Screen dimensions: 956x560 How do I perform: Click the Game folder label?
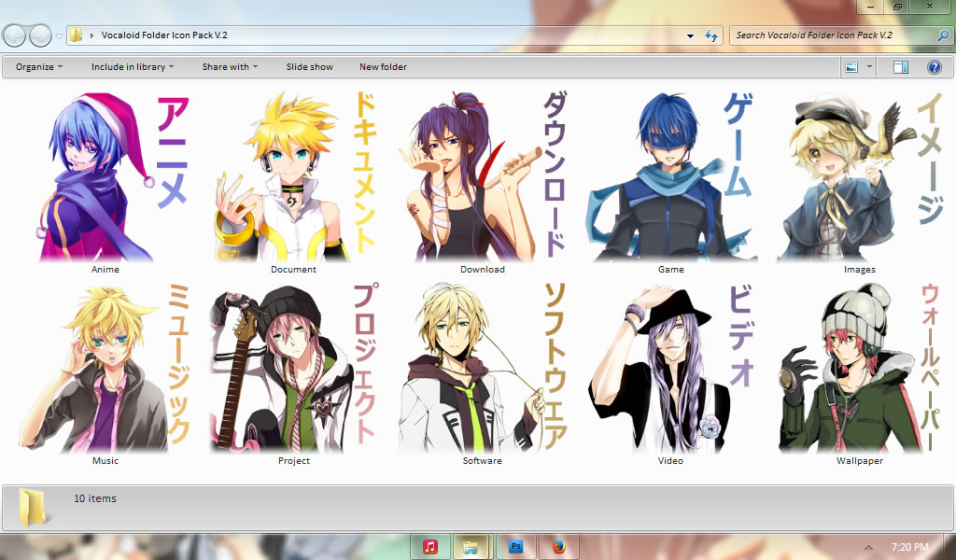point(670,270)
